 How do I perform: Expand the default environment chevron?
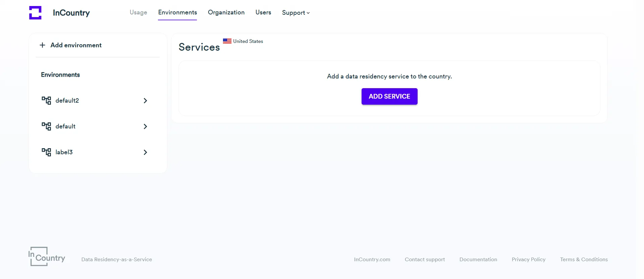[x=145, y=126]
